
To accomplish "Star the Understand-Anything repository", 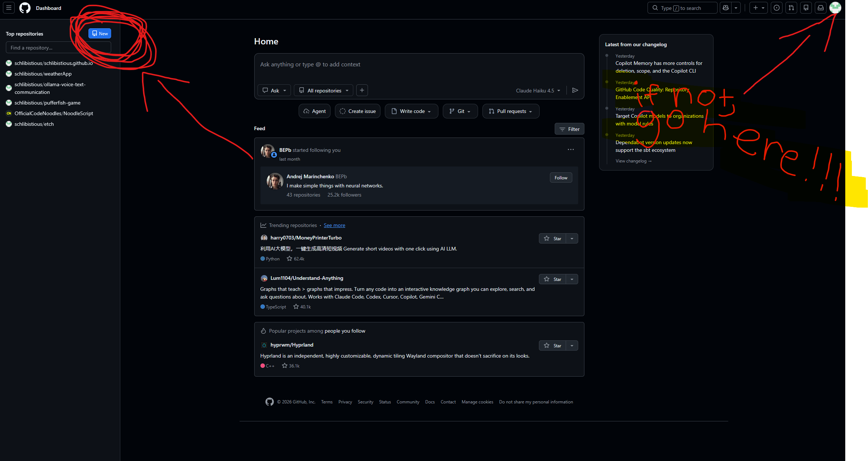I will tap(552, 279).
